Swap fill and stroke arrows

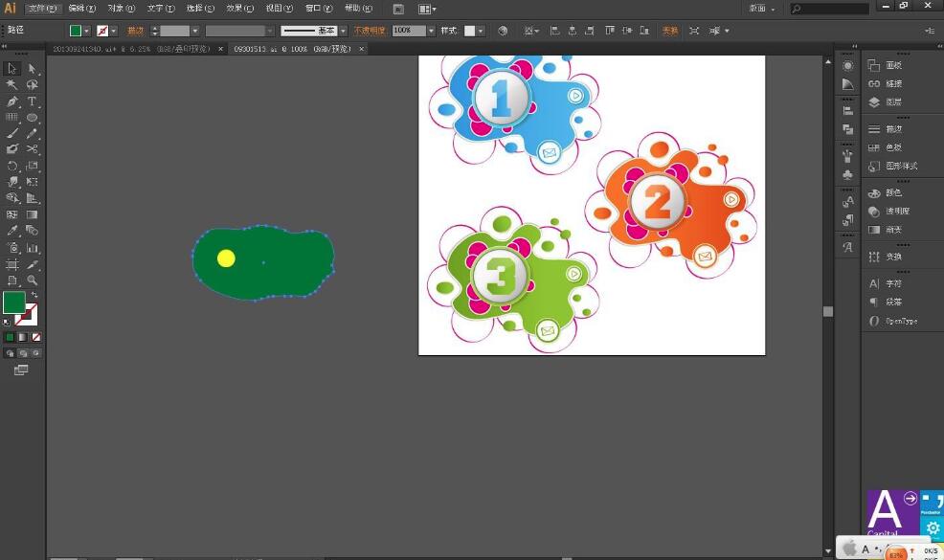tap(34, 295)
